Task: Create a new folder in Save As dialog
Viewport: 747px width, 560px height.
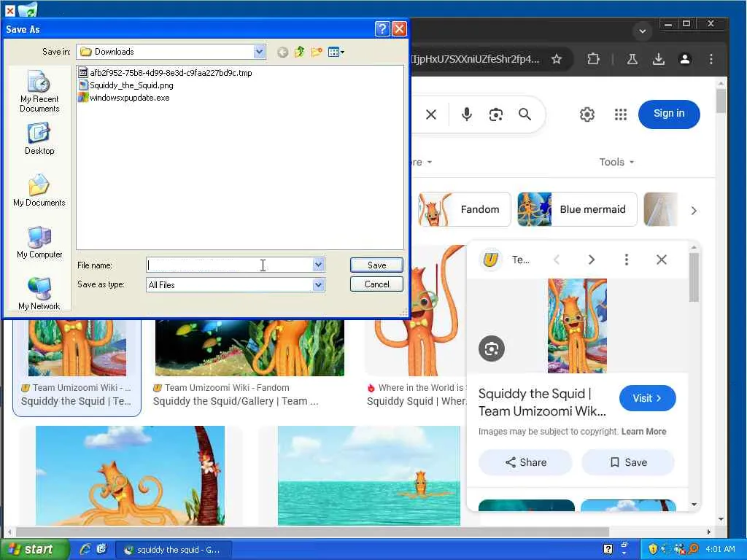Action: point(317,52)
